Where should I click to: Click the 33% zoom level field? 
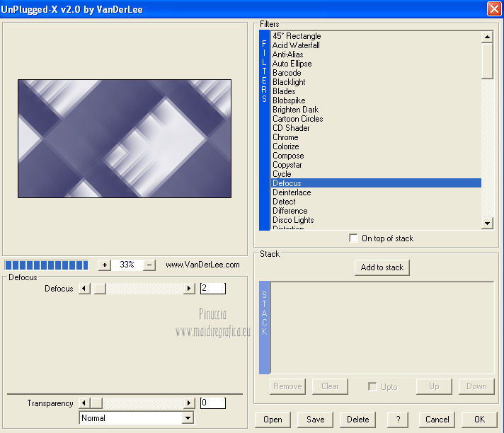point(127,265)
